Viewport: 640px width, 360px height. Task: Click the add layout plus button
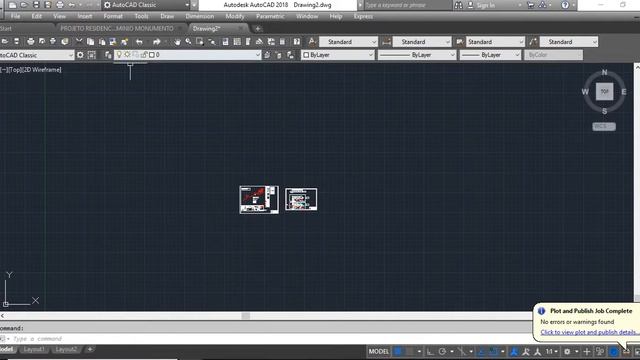pos(90,349)
